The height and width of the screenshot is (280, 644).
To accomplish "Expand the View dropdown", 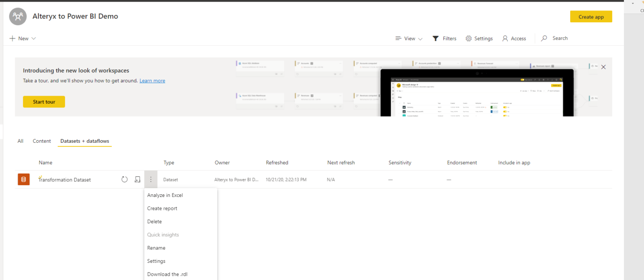I will (409, 38).
